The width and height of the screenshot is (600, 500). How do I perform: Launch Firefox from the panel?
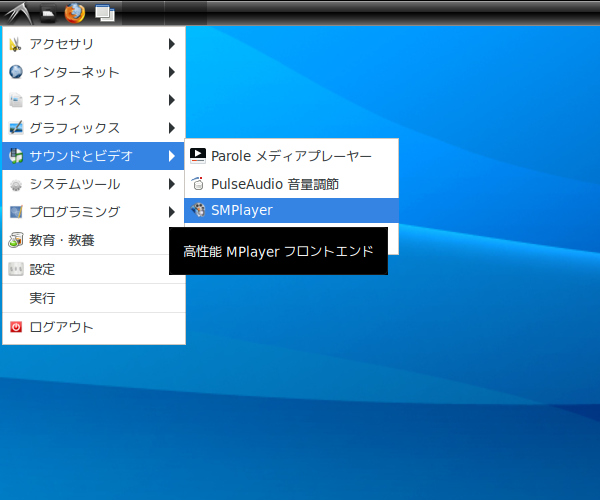point(75,13)
